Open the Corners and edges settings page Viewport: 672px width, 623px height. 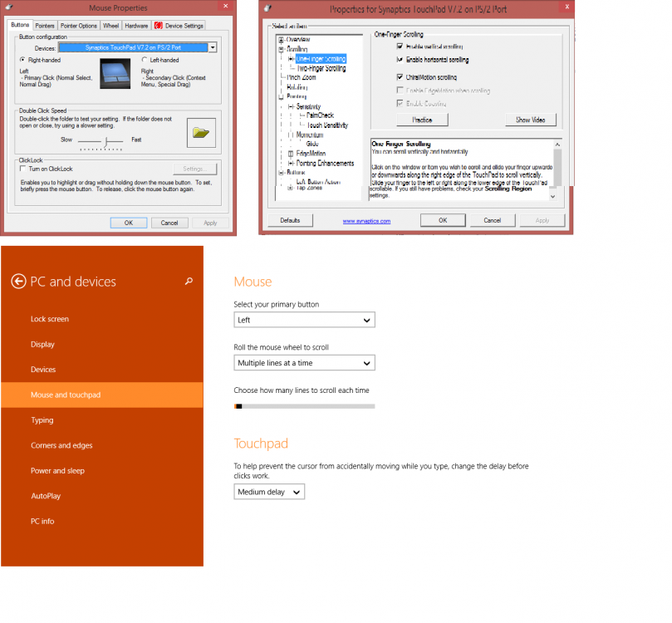[x=61, y=445]
